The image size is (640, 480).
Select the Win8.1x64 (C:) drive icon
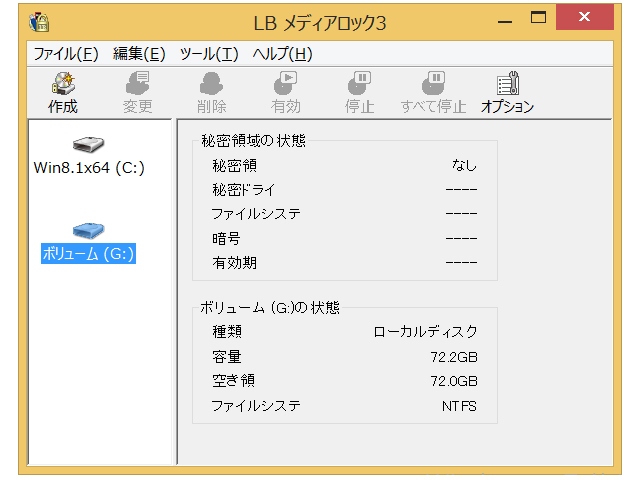pyautogui.click(x=89, y=144)
